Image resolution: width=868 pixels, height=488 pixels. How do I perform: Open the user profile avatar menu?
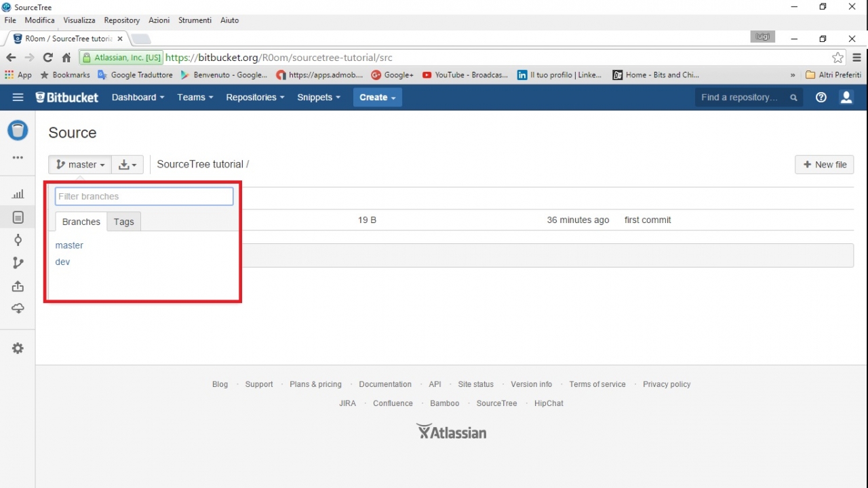pos(846,98)
